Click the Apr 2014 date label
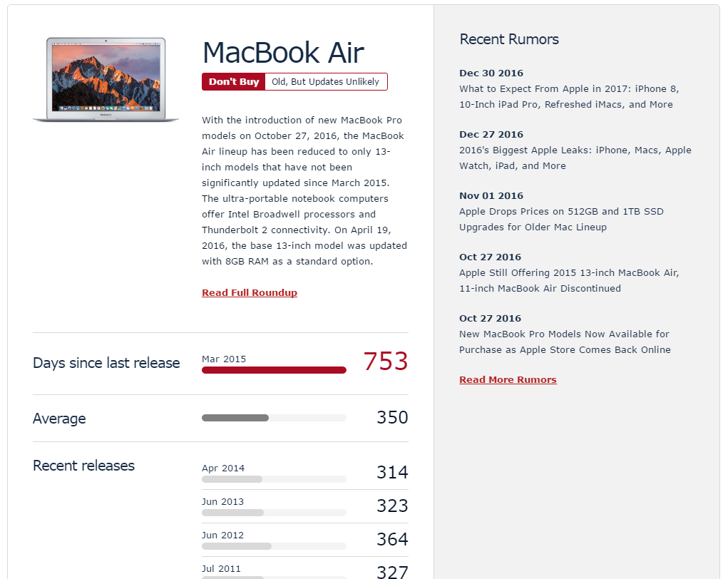The image size is (728, 579). tap(223, 468)
